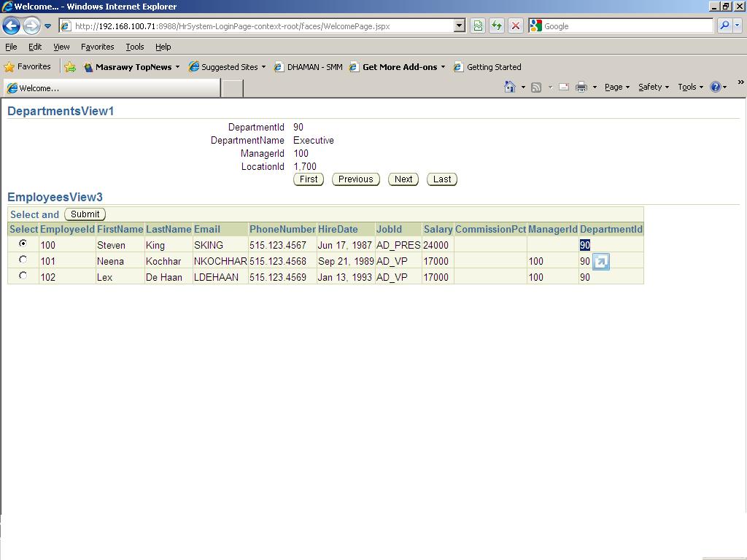747x560 pixels.
Task: Click the Next department button
Action: pos(403,179)
